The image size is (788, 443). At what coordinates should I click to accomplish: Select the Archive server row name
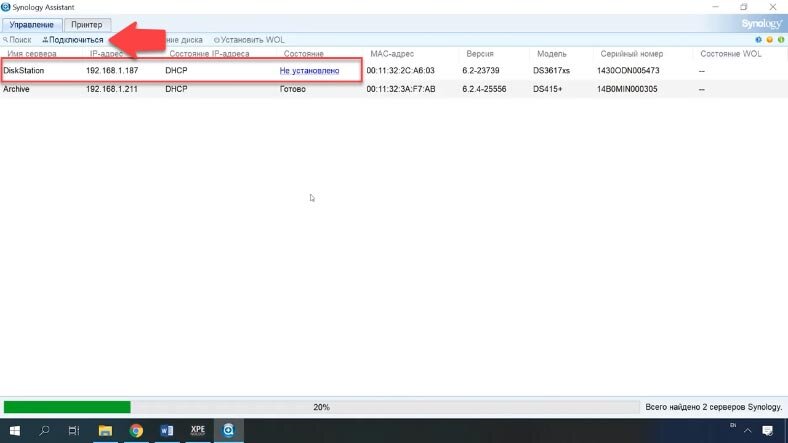[16, 89]
